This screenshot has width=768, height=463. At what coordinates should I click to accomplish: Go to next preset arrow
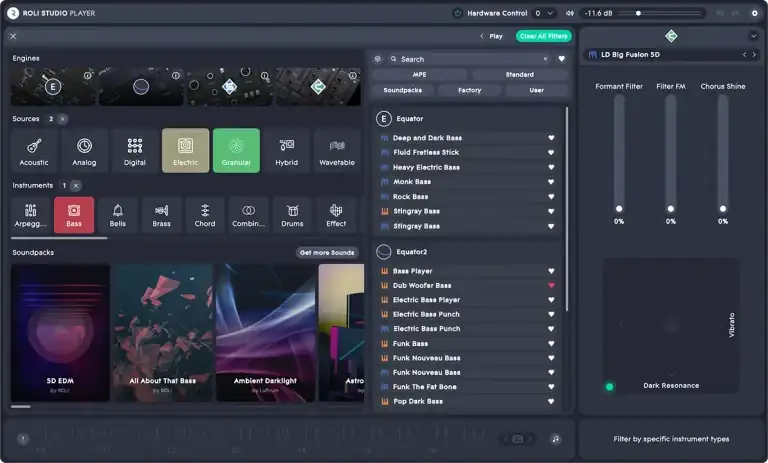tap(754, 55)
